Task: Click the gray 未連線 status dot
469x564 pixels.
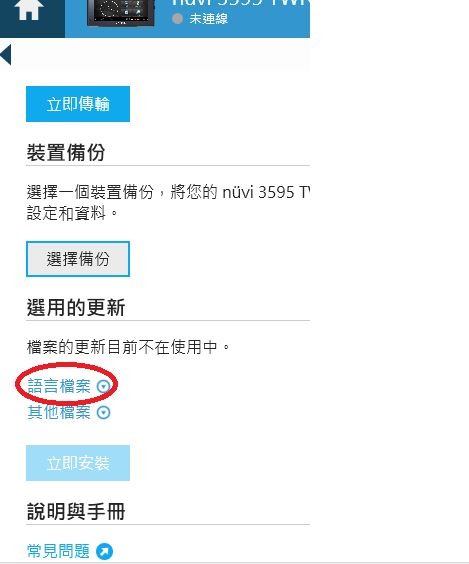Action: pos(177,19)
